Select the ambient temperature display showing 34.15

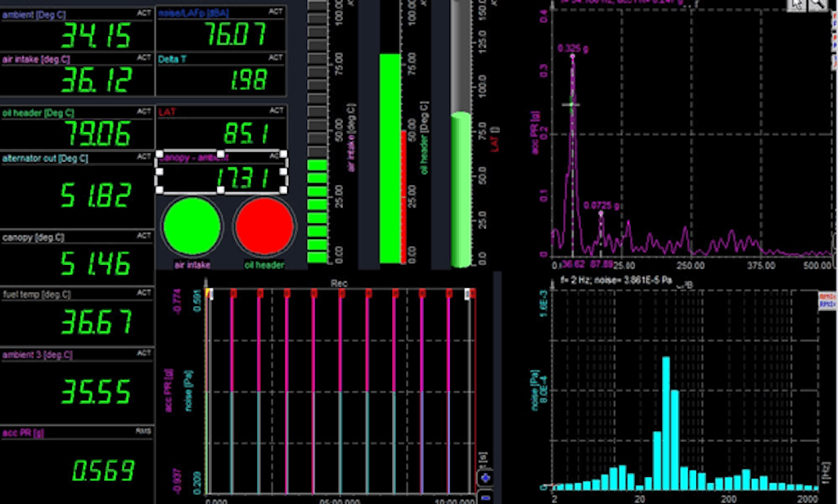point(77,29)
